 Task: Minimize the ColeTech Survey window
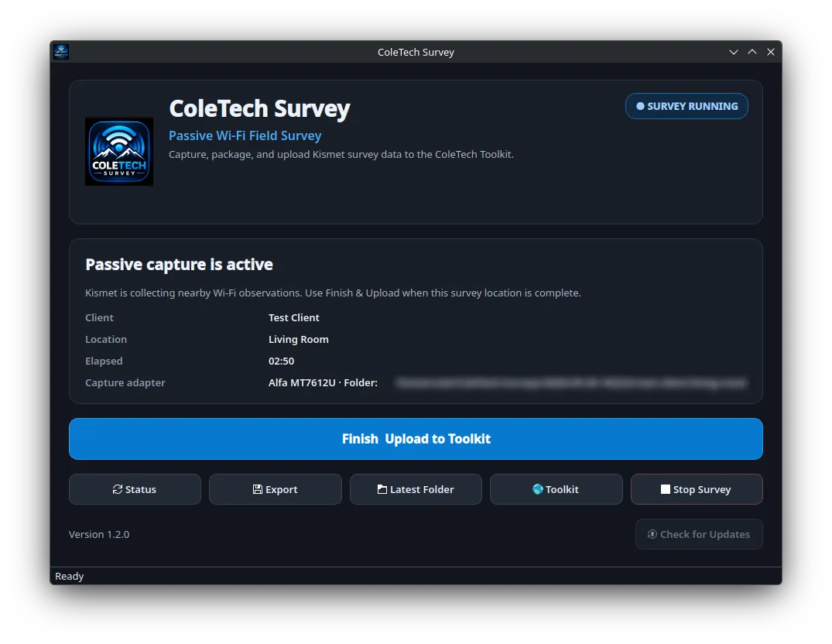point(733,52)
